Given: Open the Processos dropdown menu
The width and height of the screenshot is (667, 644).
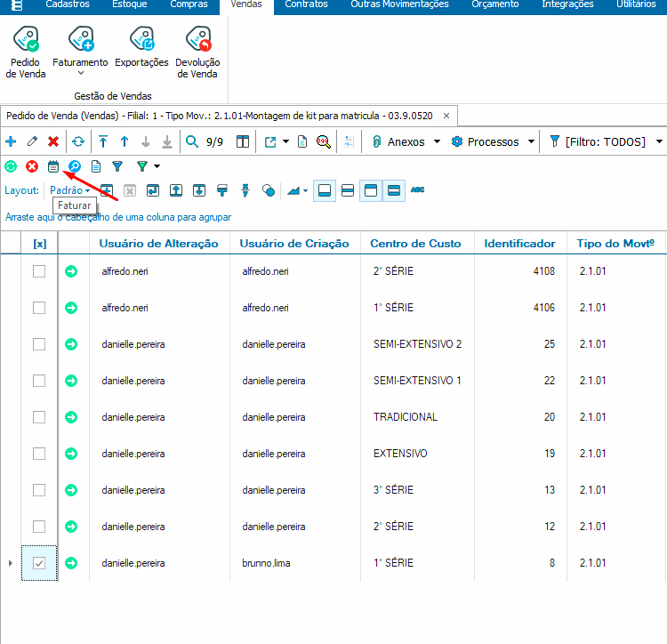Looking at the screenshot, I should (493, 141).
